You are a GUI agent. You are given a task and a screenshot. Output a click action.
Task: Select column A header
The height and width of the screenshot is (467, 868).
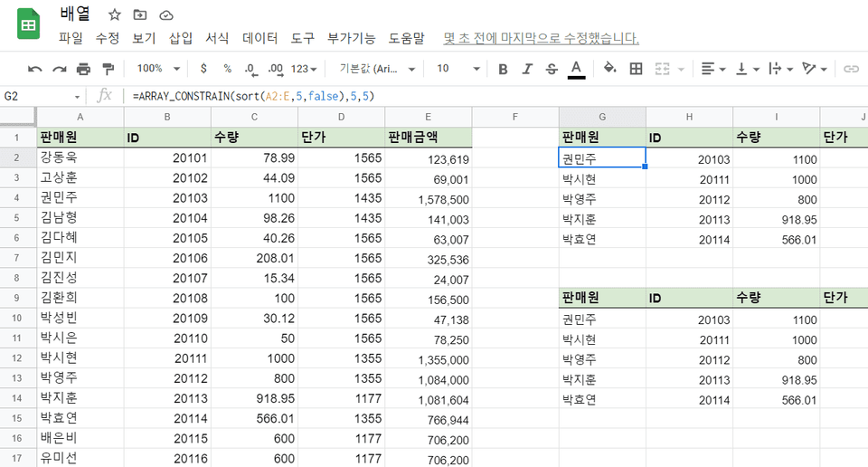[80, 117]
